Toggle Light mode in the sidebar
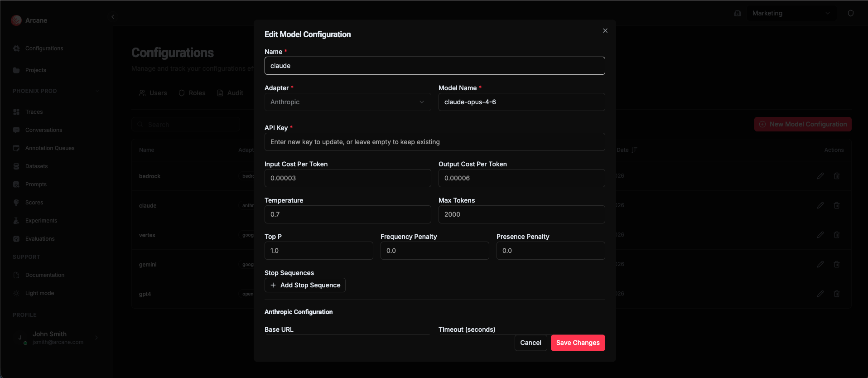The height and width of the screenshot is (378, 868). pyautogui.click(x=39, y=293)
